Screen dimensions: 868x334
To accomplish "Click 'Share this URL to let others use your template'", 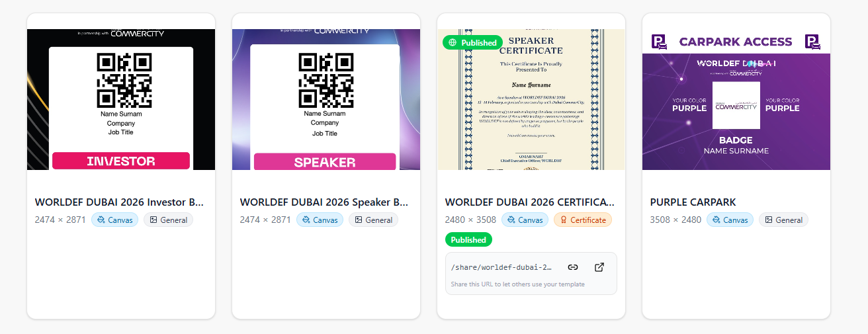I will click(517, 284).
